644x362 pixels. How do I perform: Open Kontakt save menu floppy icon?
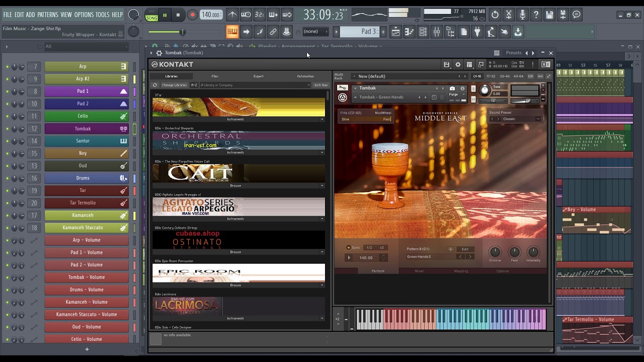[x=446, y=64]
